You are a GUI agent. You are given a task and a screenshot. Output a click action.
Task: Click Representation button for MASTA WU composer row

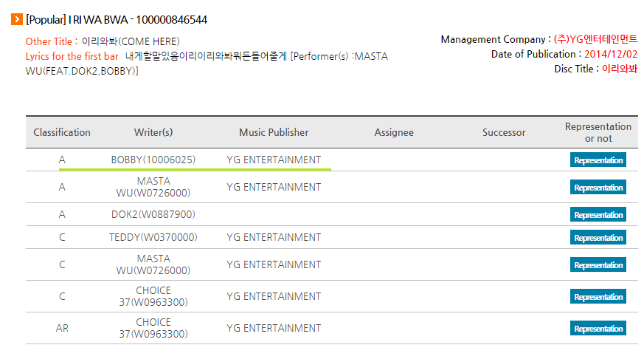click(598, 265)
